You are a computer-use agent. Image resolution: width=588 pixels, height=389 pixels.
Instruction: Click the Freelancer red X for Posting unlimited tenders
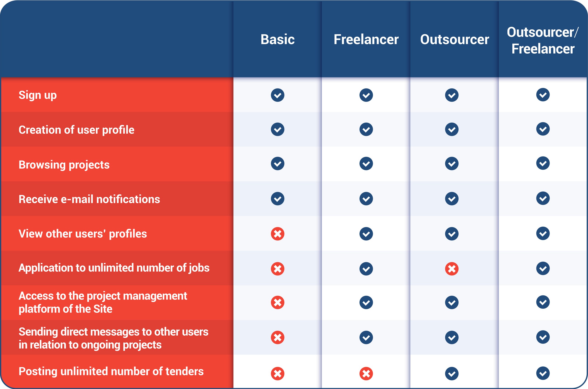pos(366,374)
